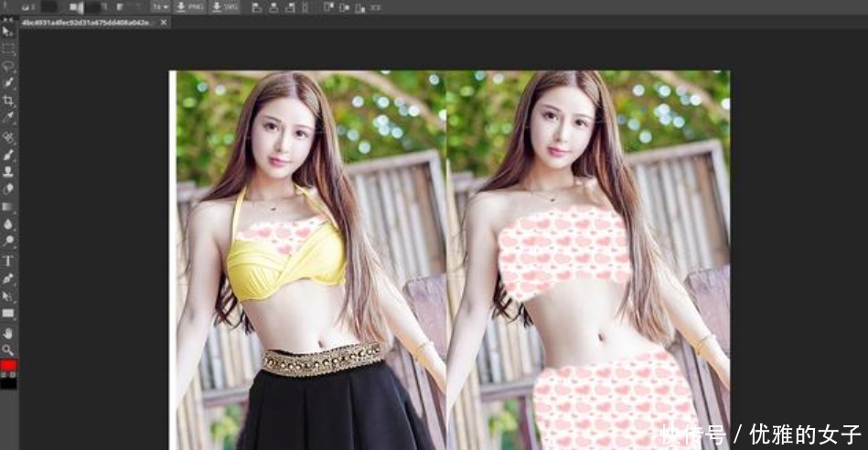Select the Rectangle shape tool
Screen dimensions: 868x450
8,314
